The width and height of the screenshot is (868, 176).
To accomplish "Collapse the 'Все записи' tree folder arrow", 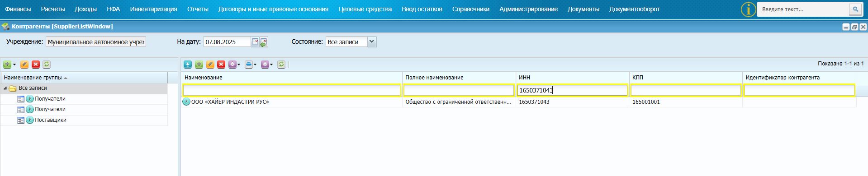I will 5,88.
